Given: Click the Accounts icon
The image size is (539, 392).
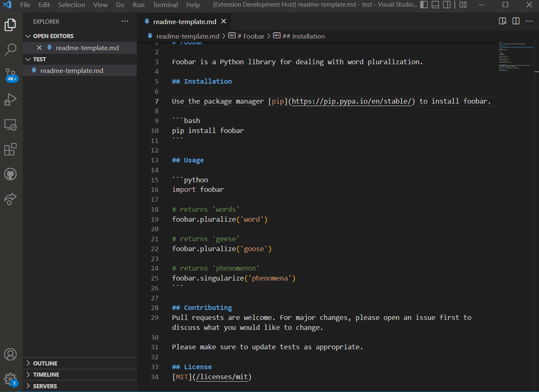Looking at the screenshot, I should (10, 354).
